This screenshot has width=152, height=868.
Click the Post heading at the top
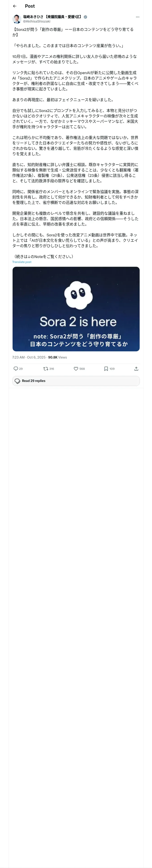point(30,6)
